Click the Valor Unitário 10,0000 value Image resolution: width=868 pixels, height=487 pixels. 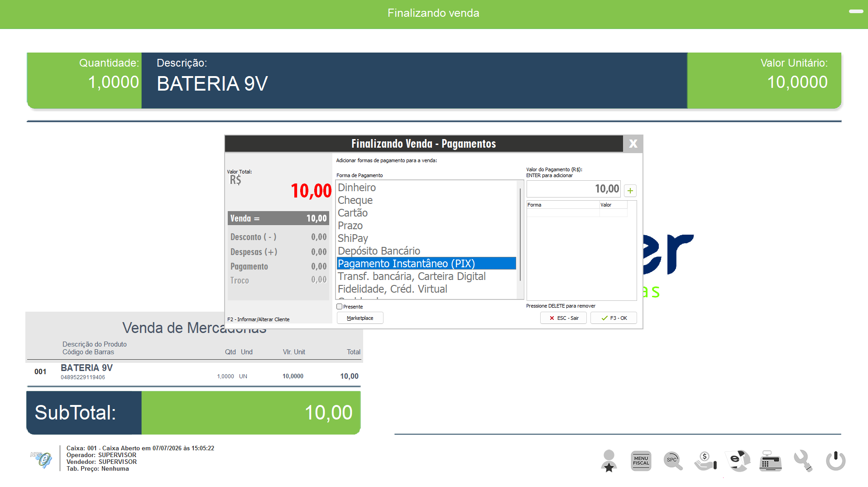(x=797, y=82)
